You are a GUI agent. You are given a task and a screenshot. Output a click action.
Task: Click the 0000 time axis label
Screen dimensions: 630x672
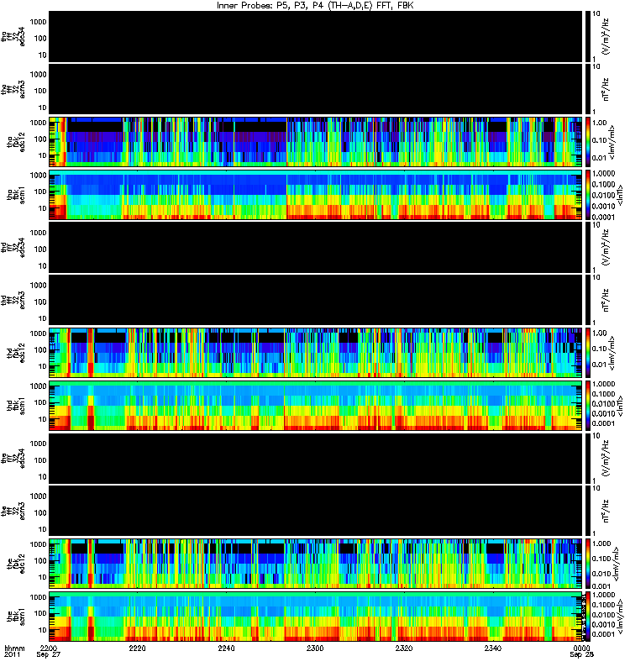(581, 648)
